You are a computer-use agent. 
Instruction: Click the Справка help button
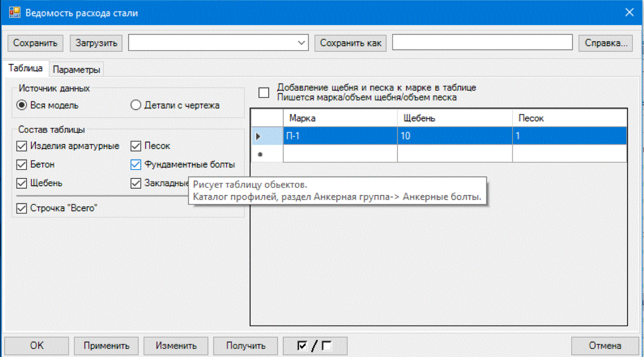605,43
